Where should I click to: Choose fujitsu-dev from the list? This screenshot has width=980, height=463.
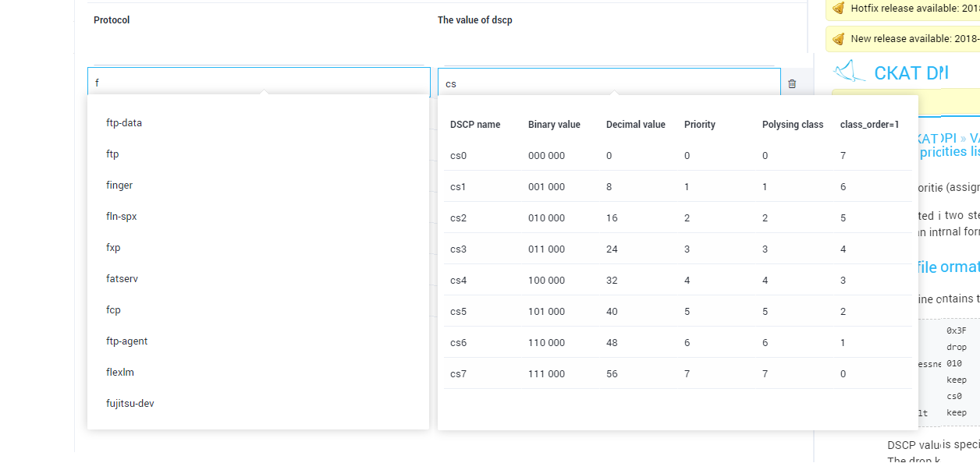[x=130, y=404]
